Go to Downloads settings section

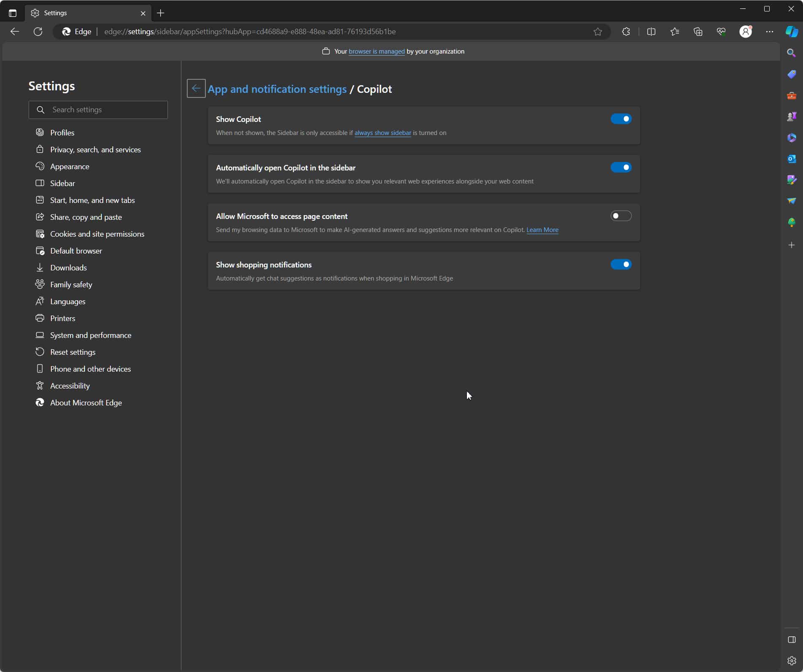click(x=68, y=268)
